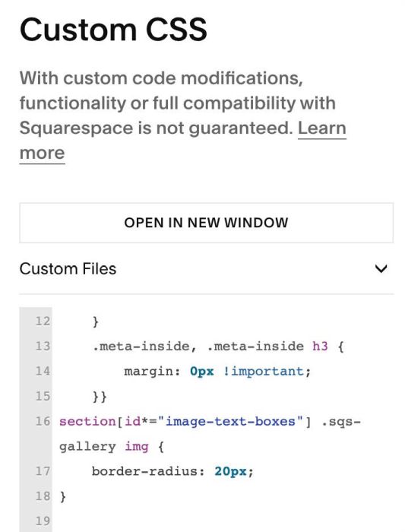Click the Custom CSS heading

pos(113,29)
